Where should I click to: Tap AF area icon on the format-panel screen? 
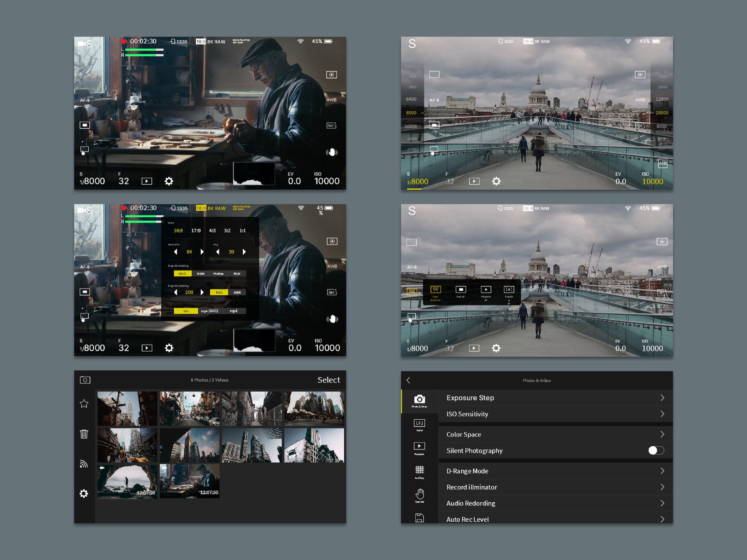click(x=85, y=292)
